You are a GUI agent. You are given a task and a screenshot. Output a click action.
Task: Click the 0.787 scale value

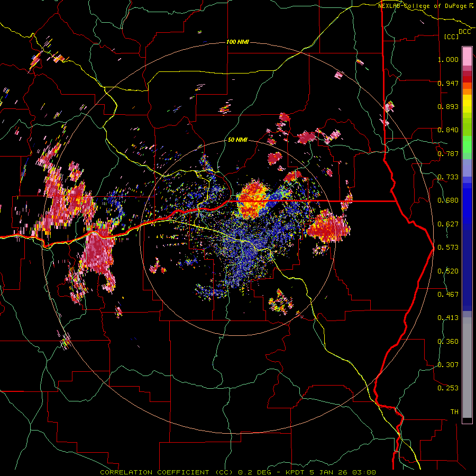448,153
